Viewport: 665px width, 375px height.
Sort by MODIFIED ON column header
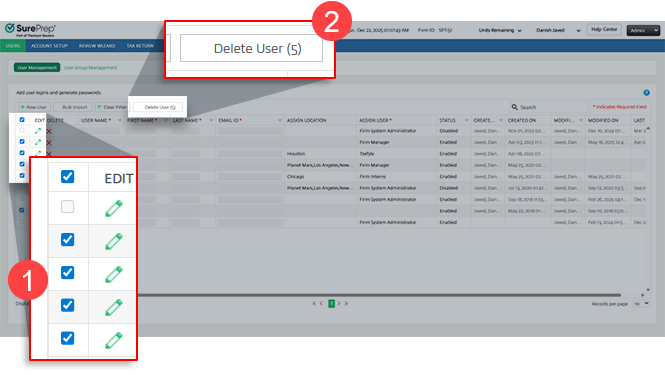(603, 120)
